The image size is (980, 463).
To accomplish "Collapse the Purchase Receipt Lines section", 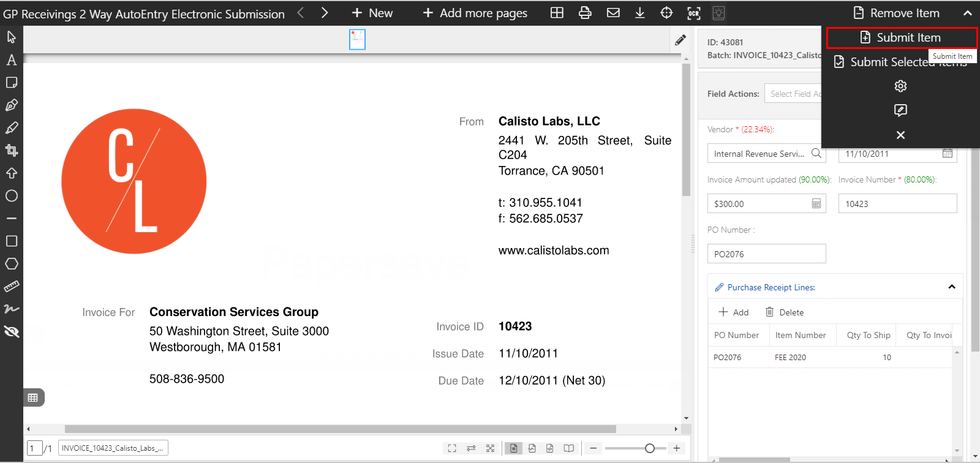I will 952,287.
